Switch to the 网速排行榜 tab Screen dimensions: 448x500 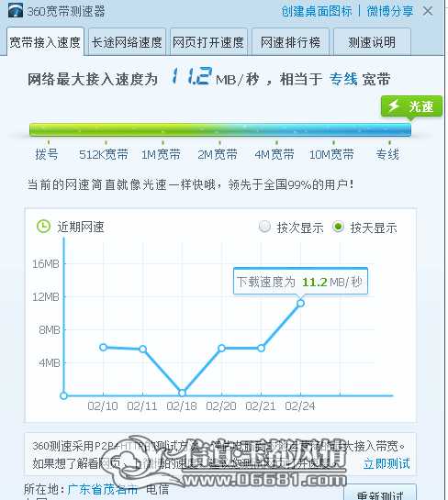(290, 42)
